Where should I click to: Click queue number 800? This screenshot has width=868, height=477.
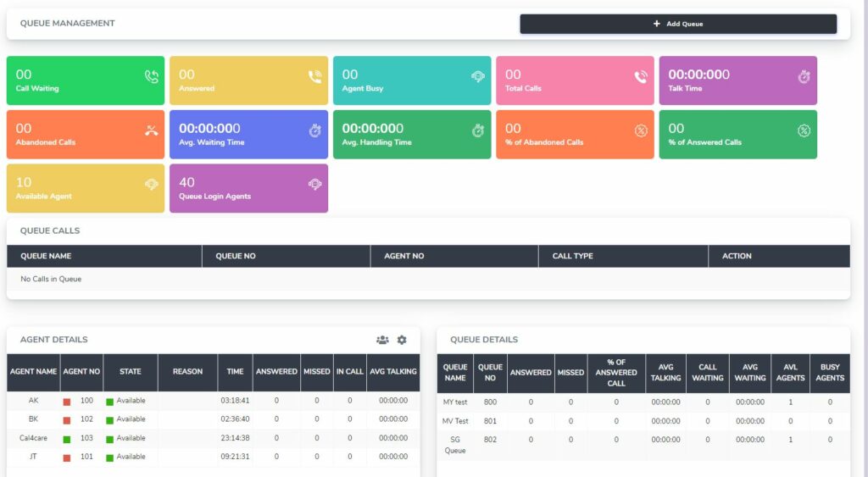[490, 402]
